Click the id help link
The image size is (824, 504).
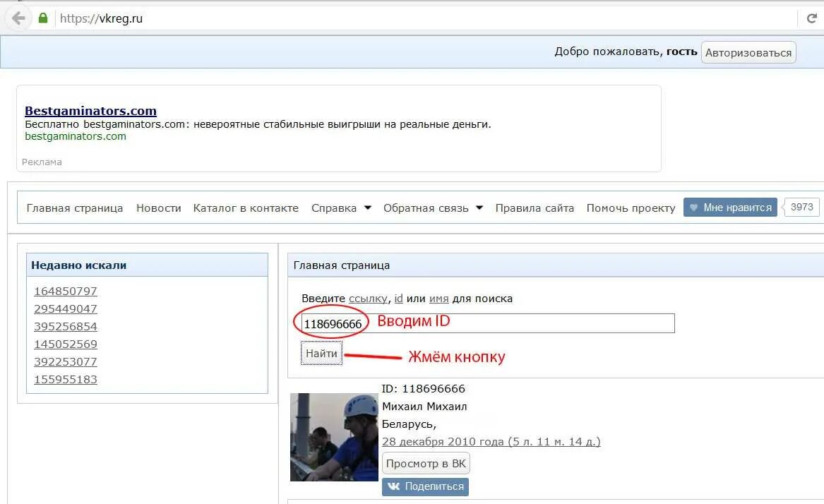[398, 299]
